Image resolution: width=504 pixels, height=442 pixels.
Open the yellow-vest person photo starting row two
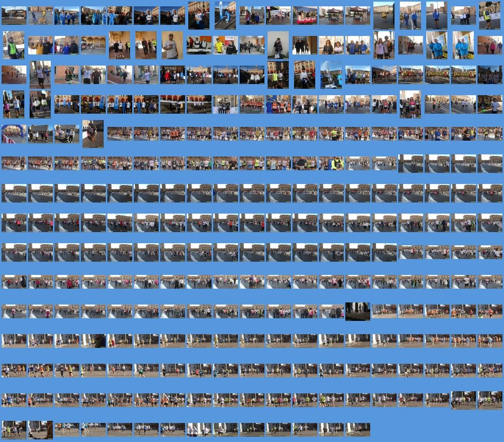tap(14, 45)
